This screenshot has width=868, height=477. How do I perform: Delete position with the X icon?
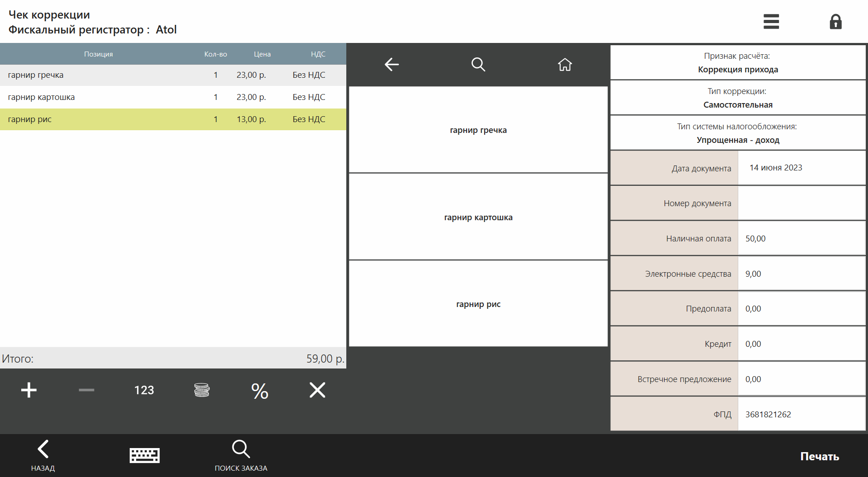[317, 390]
